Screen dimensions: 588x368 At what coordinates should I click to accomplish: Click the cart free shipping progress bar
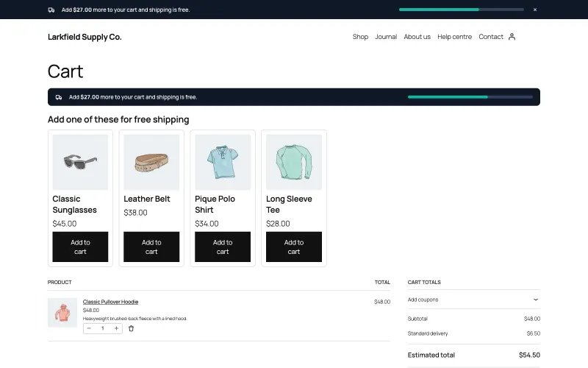470,97
